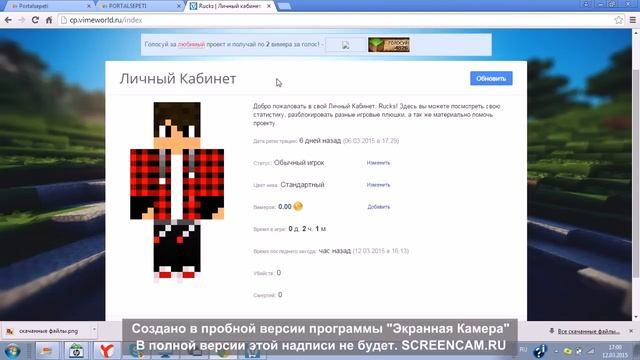Expand the download item dropdown arrow

click(94, 330)
